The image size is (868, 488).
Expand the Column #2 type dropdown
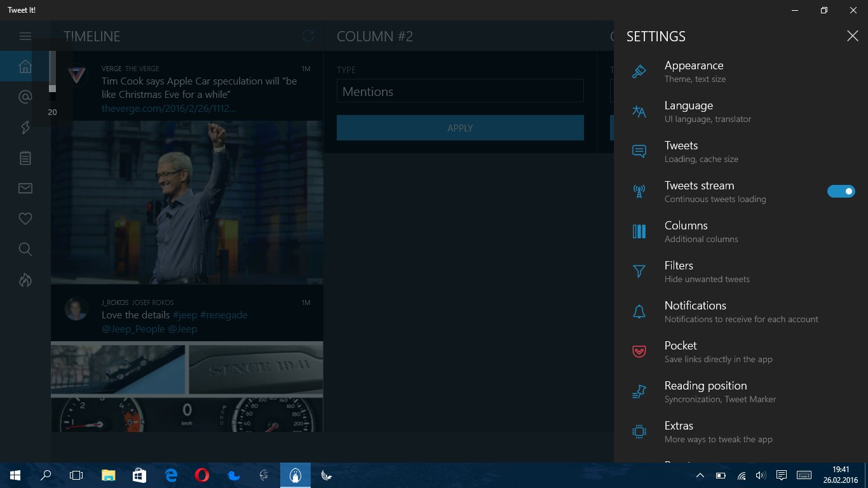(x=460, y=91)
